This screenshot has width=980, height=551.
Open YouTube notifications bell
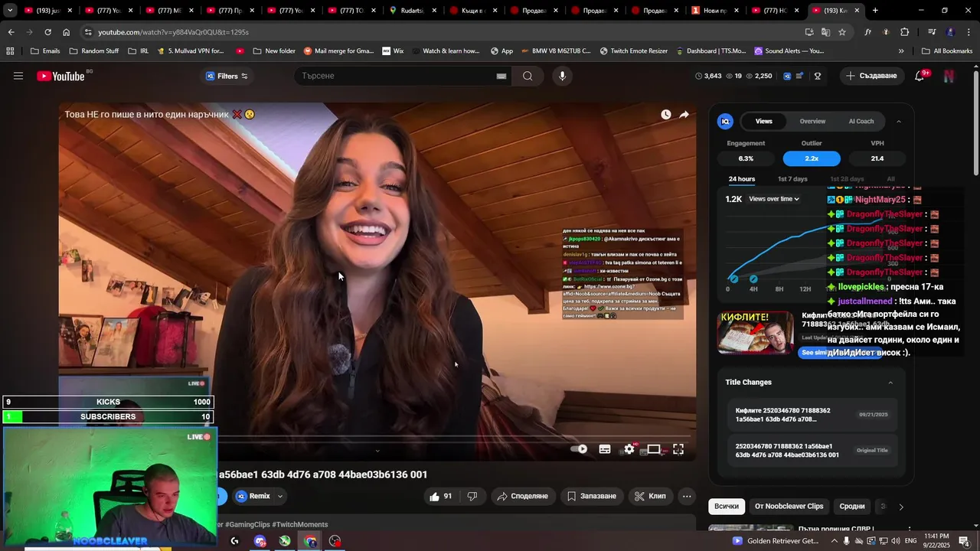click(x=920, y=76)
